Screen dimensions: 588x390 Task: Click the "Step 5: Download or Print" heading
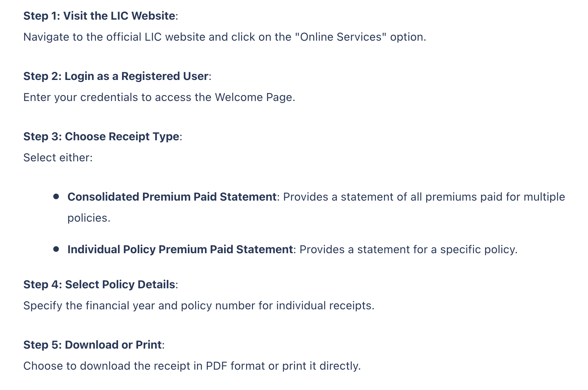93,345
